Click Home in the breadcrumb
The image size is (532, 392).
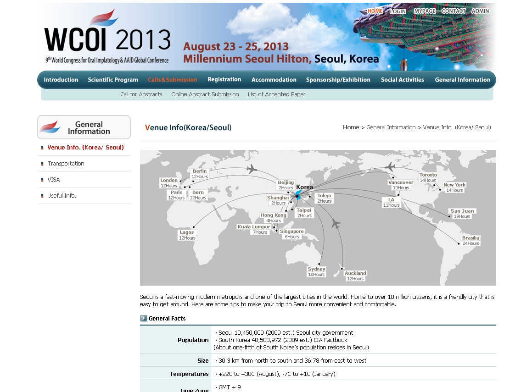[x=351, y=127]
